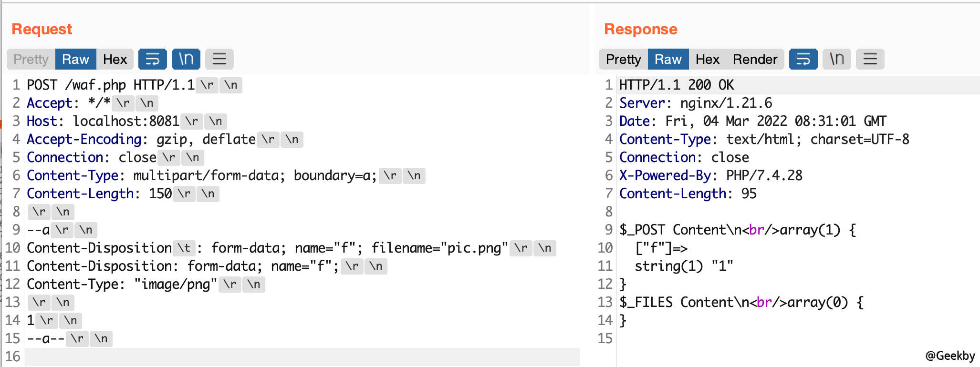Toggle non-printable characters in Request panel
The height and width of the screenshot is (367, 980).
[x=186, y=59]
